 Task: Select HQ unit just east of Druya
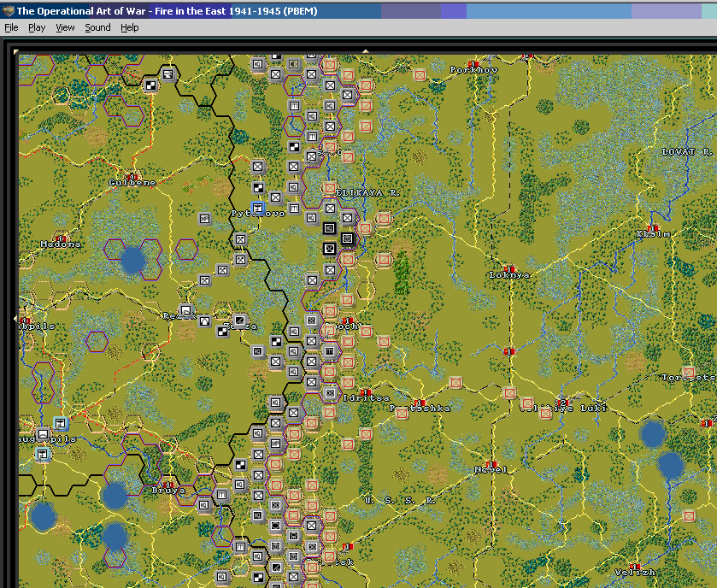point(204,505)
